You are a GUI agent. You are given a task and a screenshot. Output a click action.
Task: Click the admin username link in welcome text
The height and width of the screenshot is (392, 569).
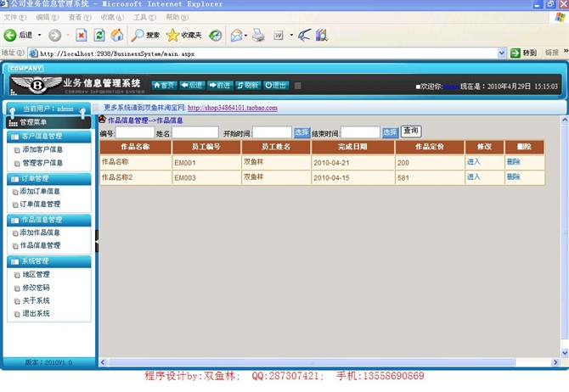(450, 87)
